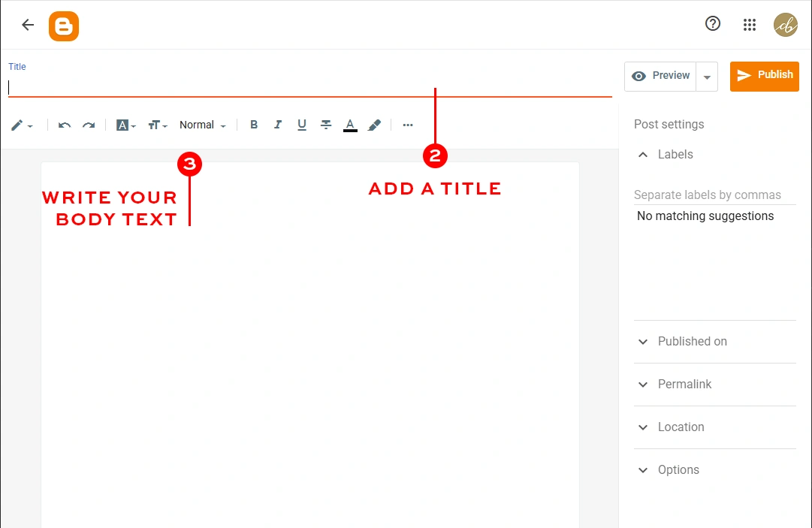
Task: Expand the Published on section
Action: pos(714,342)
